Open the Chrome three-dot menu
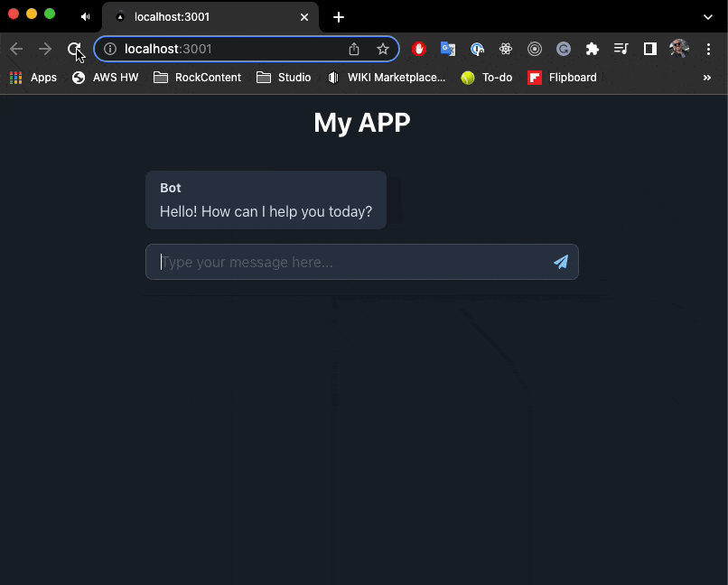Screen dimensions: 728x585 (x=708, y=49)
